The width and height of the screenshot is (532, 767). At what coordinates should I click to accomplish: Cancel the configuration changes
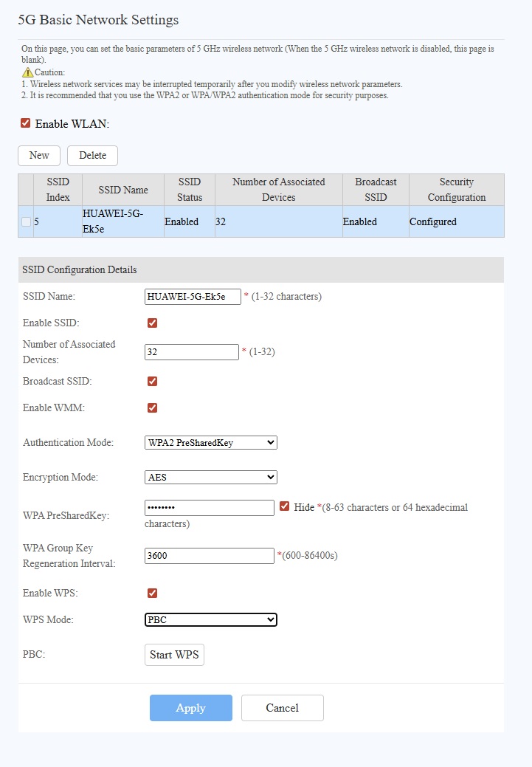282,708
